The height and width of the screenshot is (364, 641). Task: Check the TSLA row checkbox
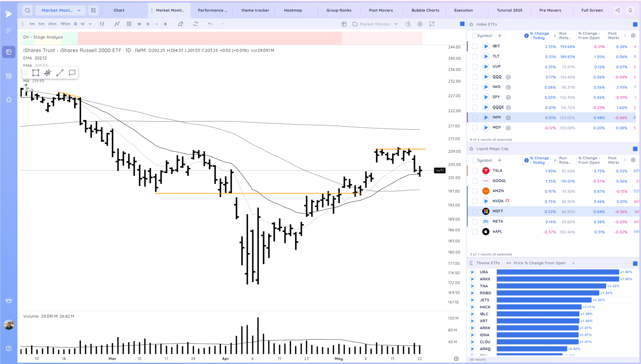pyautogui.click(x=475, y=171)
